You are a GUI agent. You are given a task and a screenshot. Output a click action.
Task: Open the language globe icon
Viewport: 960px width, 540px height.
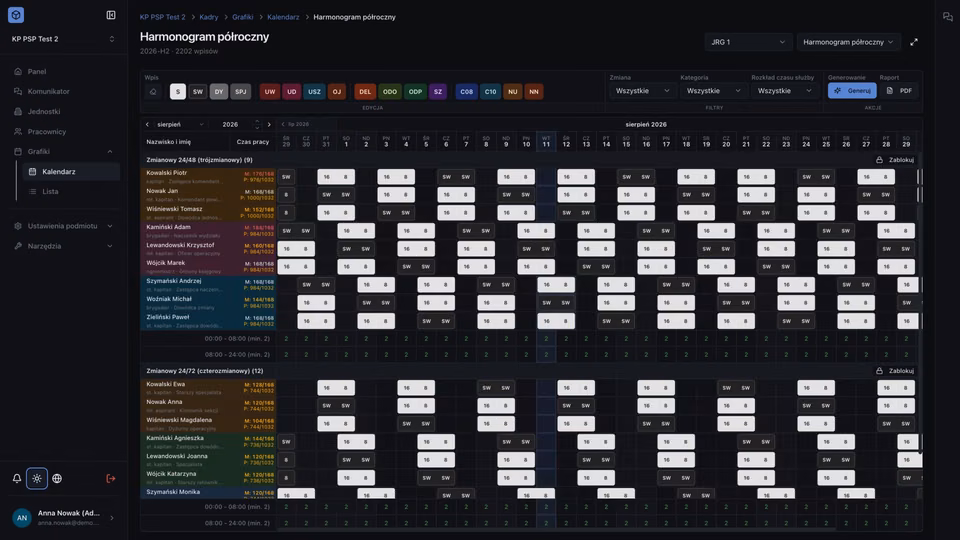pos(57,479)
